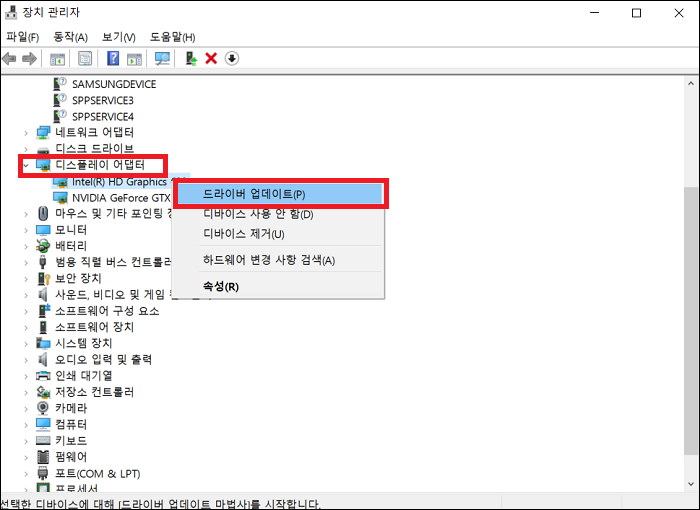The height and width of the screenshot is (510, 700).
Task: Click show/hide console tree toolbar icon
Action: click(57, 59)
